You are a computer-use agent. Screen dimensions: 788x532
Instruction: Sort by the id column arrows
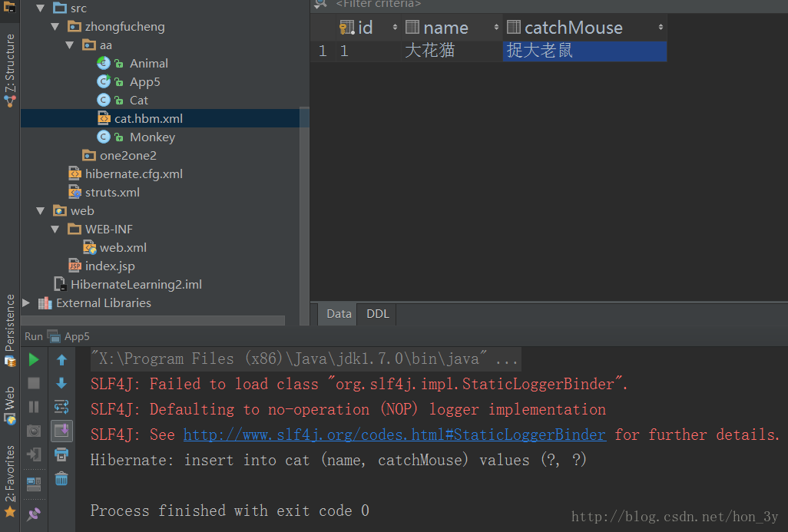tap(395, 27)
